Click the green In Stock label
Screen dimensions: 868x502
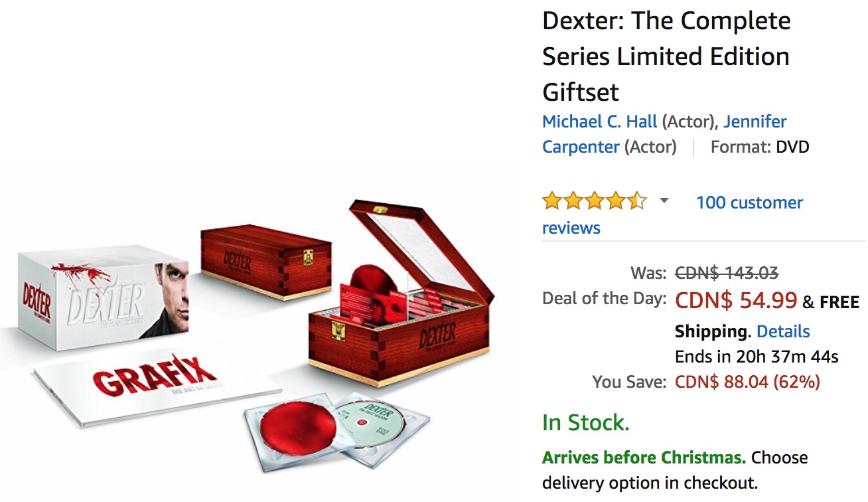(586, 422)
